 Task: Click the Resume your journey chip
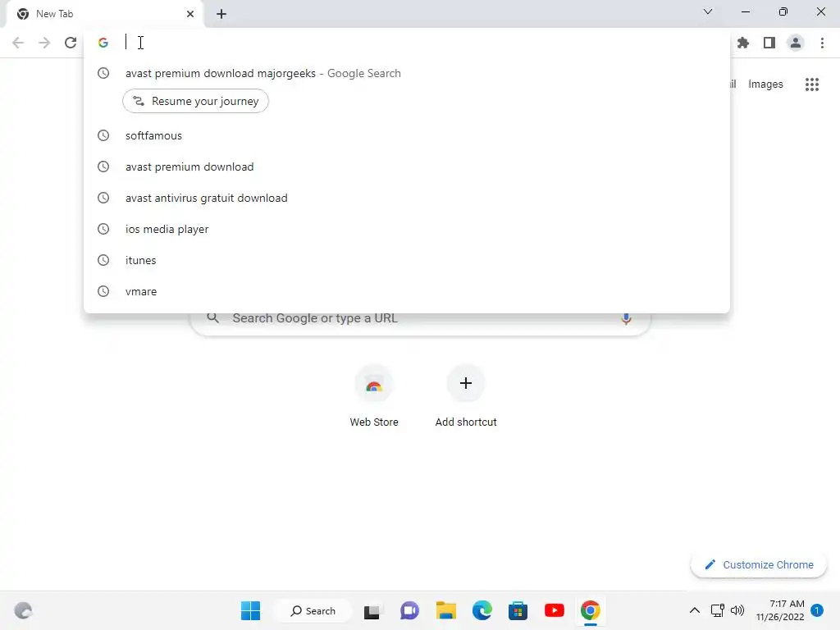click(x=195, y=101)
